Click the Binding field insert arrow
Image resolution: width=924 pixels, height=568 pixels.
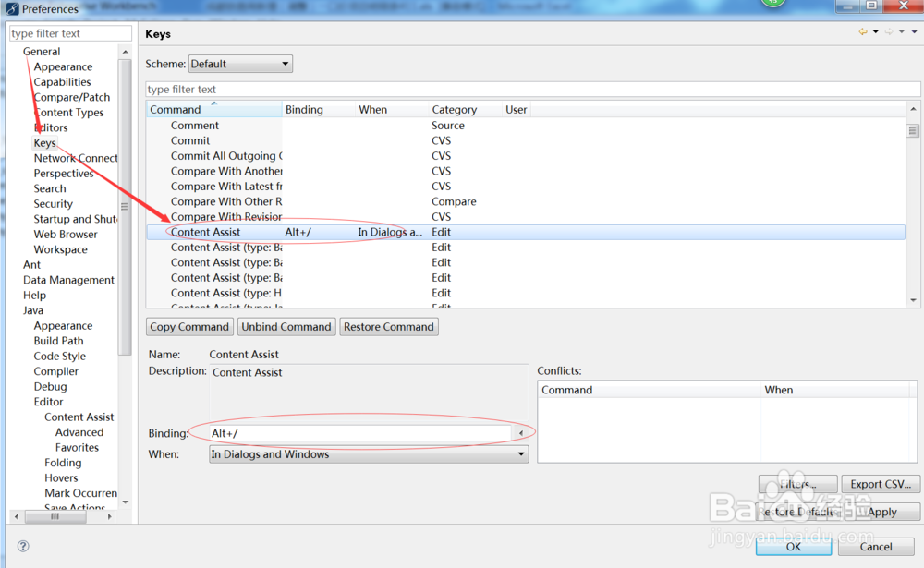pyautogui.click(x=521, y=433)
